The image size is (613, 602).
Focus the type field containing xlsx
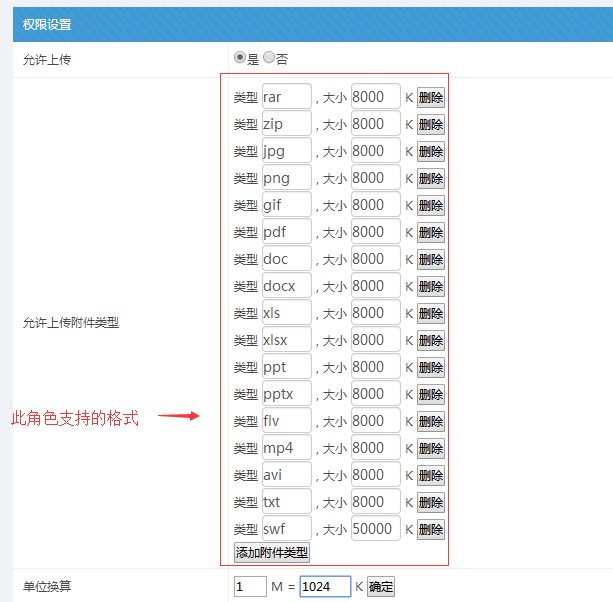point(286,340)
